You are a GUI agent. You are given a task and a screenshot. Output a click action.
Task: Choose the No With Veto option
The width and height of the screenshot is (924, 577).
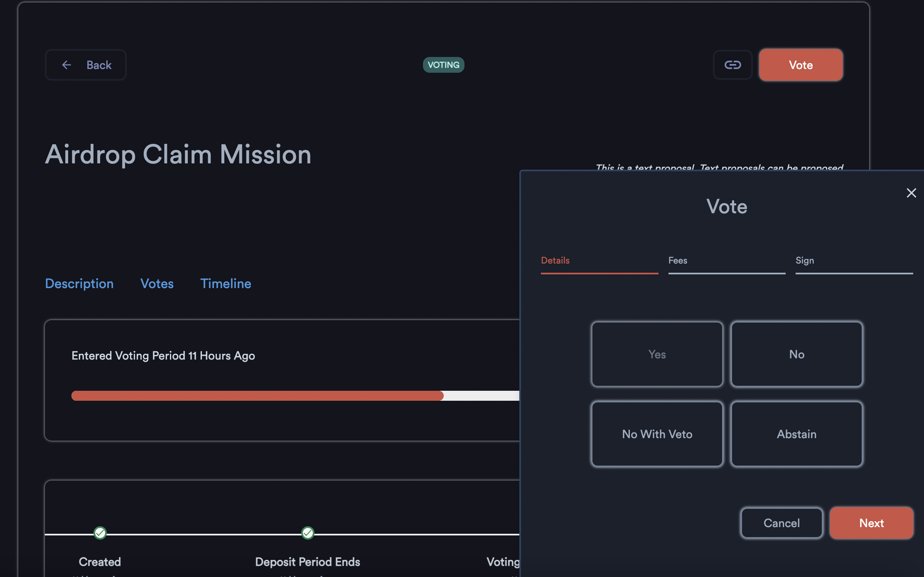coord(657,434)
